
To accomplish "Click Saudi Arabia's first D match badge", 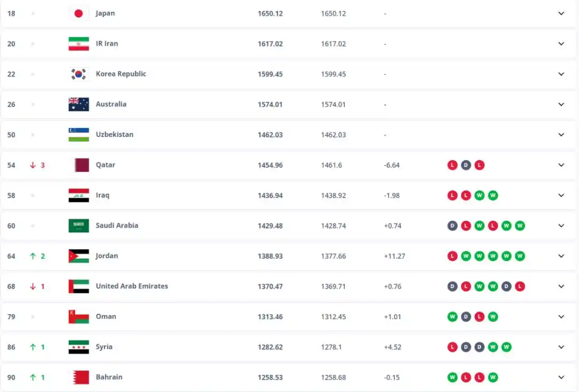I will tap(452, 225).
